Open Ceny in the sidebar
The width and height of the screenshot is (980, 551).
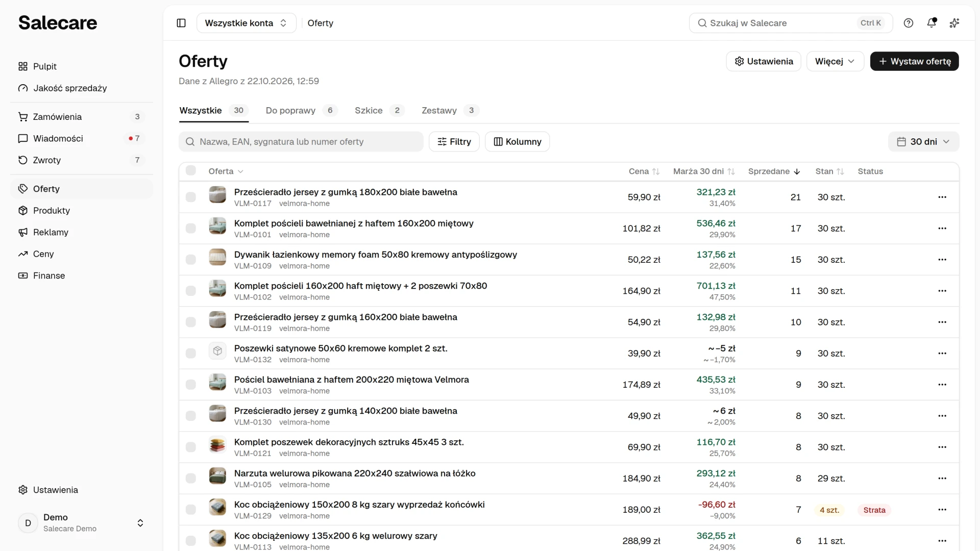click(82, 254)
